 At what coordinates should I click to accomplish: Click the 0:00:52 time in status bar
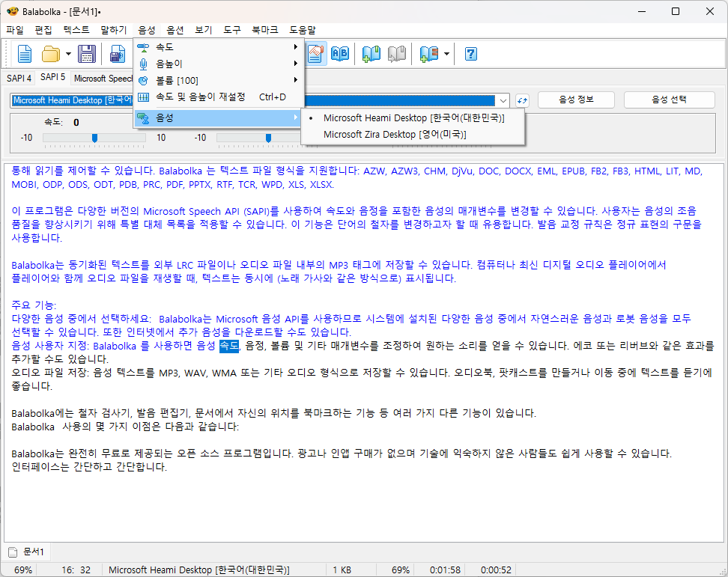coord(496,570)
